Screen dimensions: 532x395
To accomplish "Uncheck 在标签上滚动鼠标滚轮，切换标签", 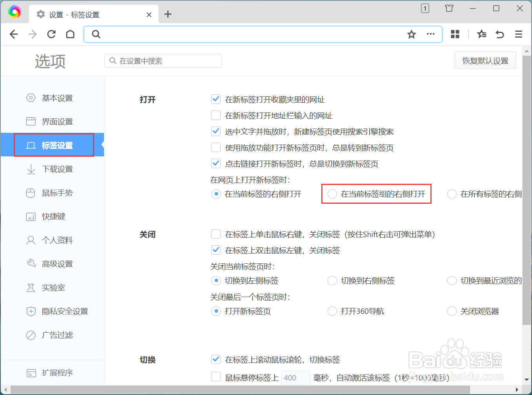I will point(216,359).
